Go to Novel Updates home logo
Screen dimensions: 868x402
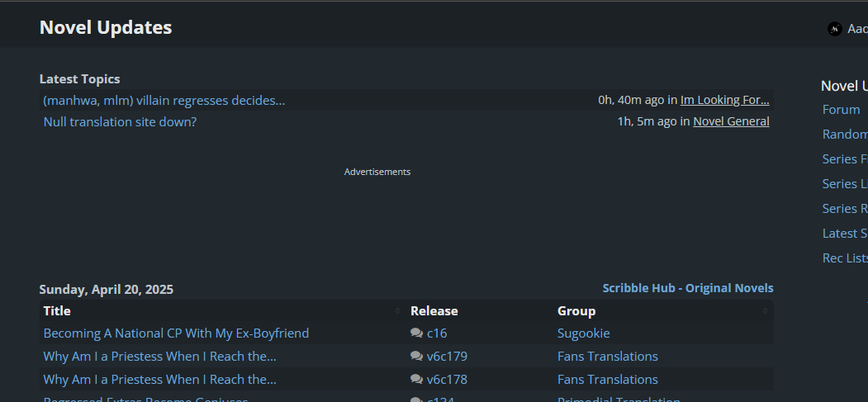pos(106,27)
